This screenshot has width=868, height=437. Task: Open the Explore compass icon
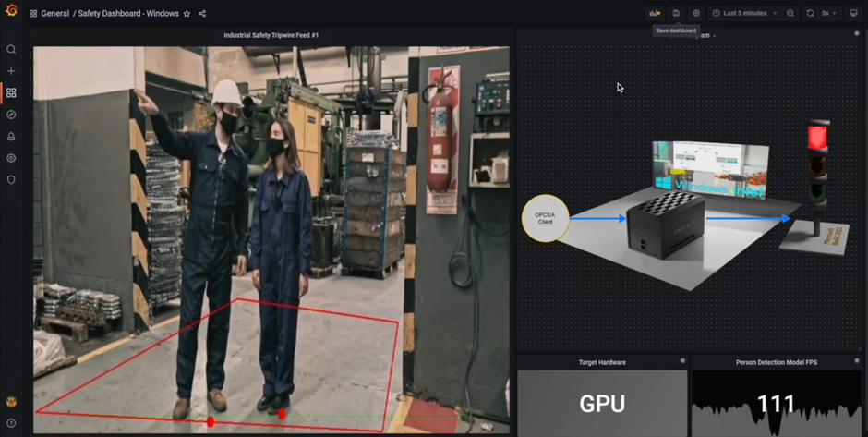[11, 115]
